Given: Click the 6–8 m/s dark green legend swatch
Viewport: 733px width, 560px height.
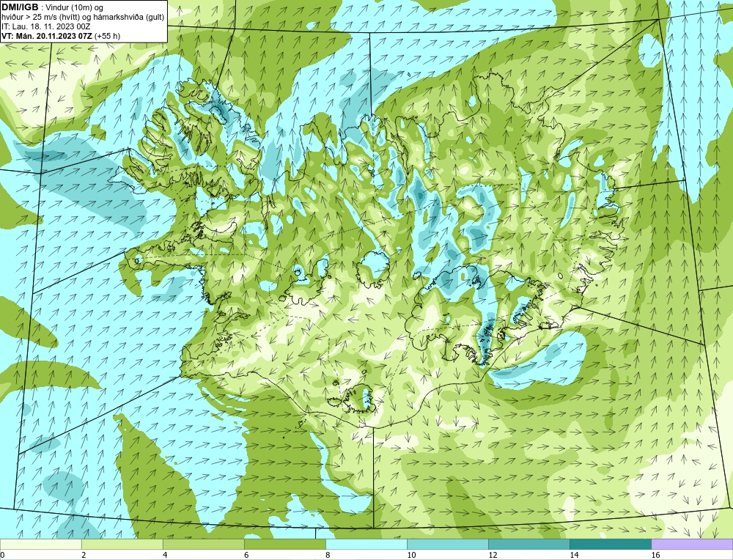Looking at the screenshot, I should 284,544.
